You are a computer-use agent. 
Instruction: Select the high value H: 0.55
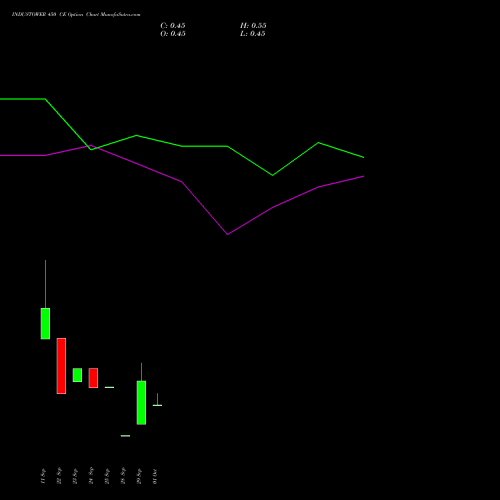coord(253,26)
